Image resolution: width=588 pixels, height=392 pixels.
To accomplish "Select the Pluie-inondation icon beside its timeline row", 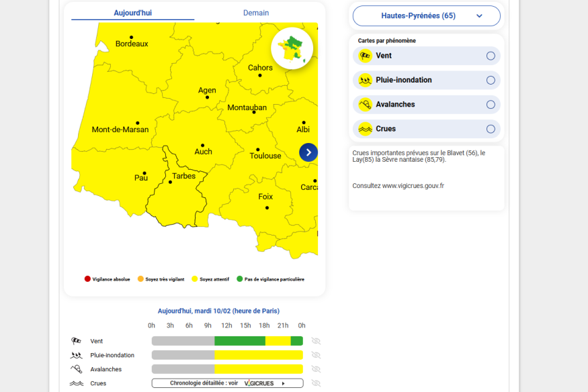I will pos(76,355).
